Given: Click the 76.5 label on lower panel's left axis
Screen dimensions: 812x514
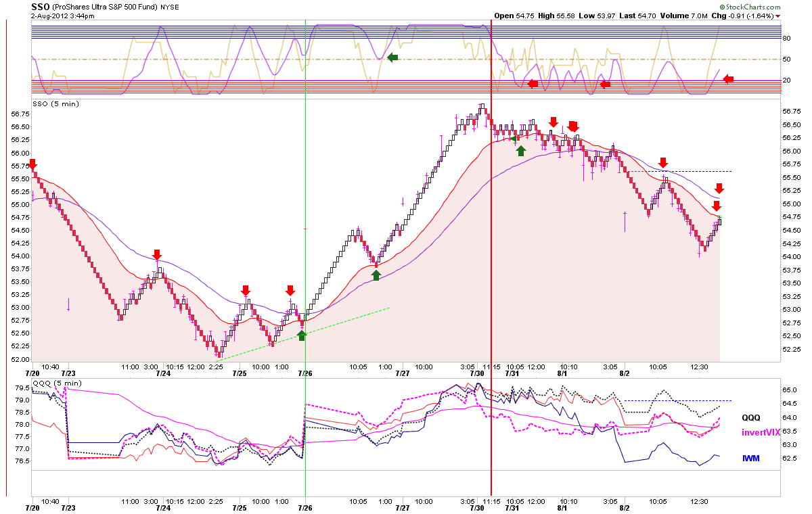Looking at the screenshot, I should tap(22, 461).
